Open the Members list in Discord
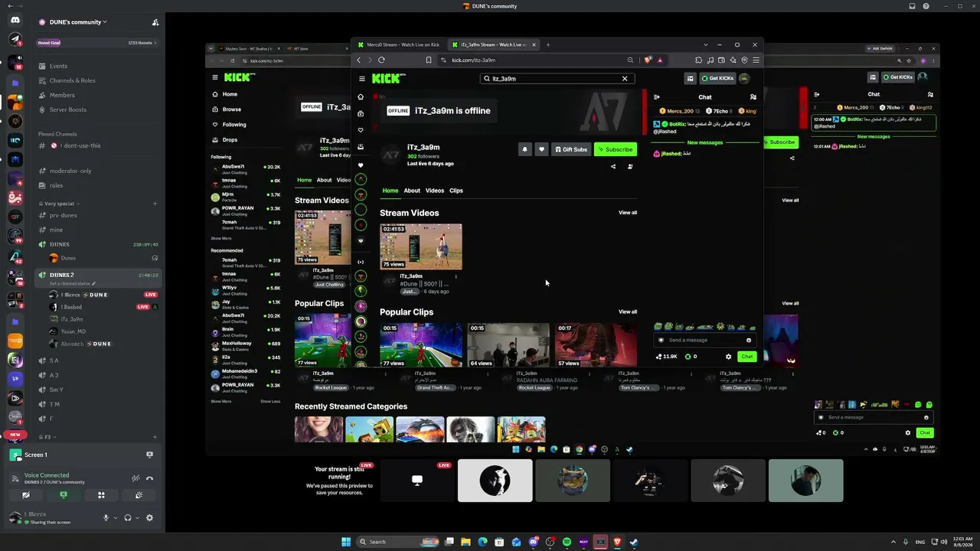Screen dimensions: 980x551 (x=62, y=95)
